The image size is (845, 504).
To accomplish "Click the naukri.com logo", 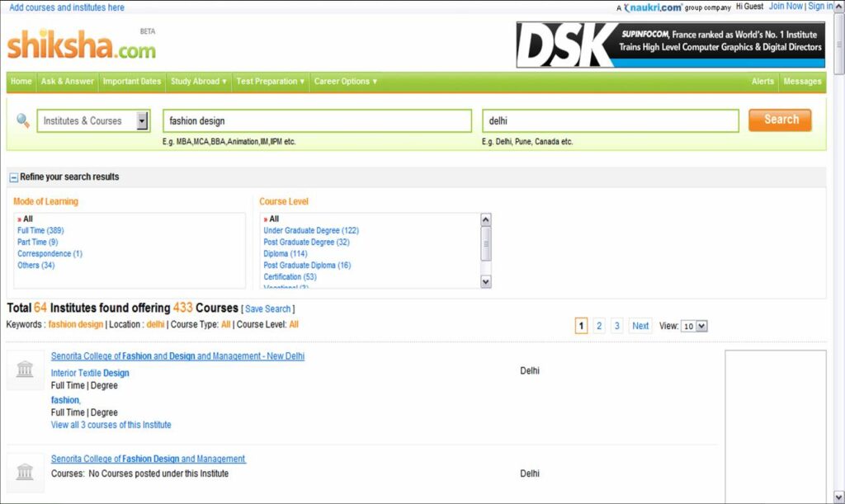I will coord(653,7).
